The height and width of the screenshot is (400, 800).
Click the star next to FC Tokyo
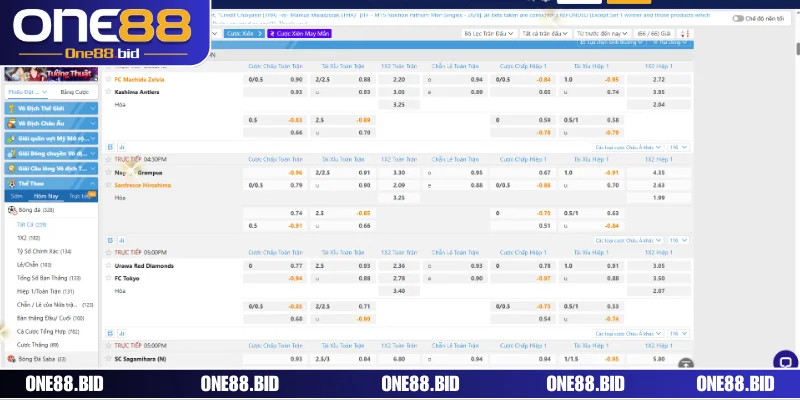110,278
